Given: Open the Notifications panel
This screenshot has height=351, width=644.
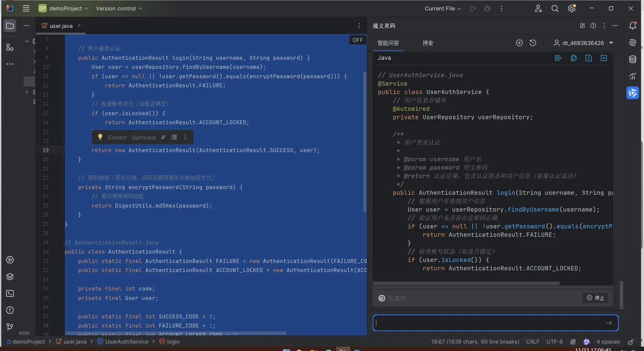Looking at the screenshot, I should tap(633, 26).
